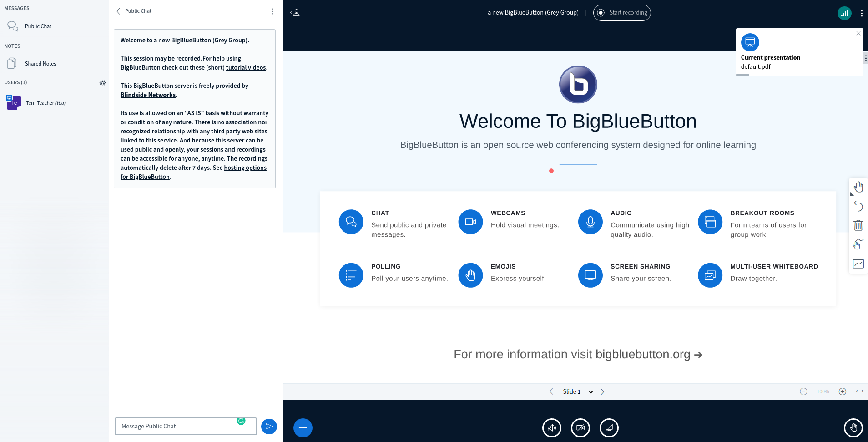Open tutorial videos link
Screen dimensions: 868x442
tap(246, 67)
